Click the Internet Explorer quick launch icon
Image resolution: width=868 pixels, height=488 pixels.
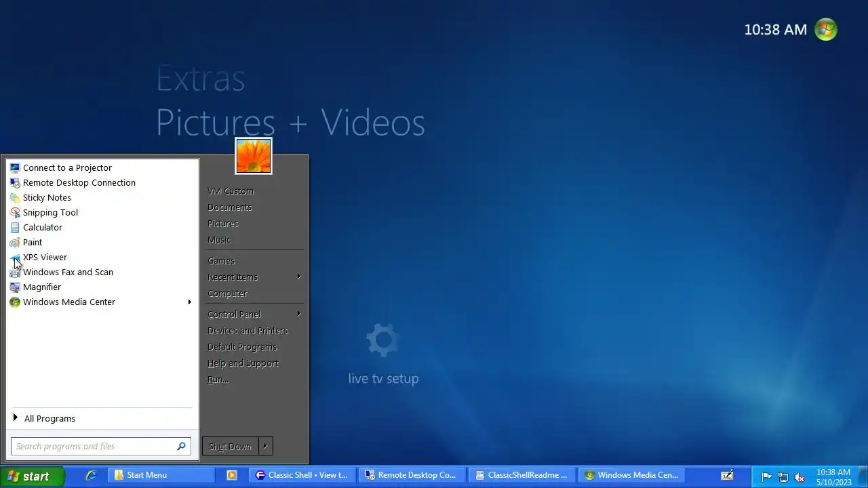(x=91, y=475)
